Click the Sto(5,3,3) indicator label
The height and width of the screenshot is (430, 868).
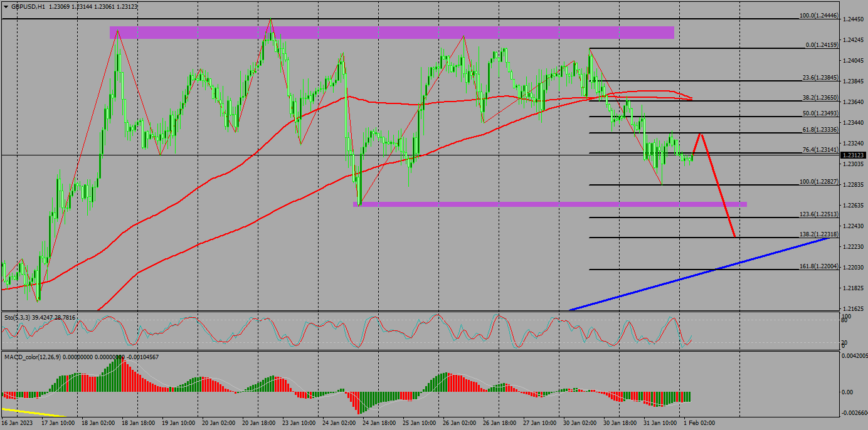pos(21,318)
